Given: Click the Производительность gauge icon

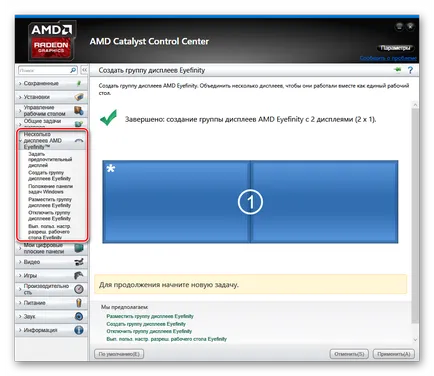Looking at the screenshot, I should [x=79, y=289].
